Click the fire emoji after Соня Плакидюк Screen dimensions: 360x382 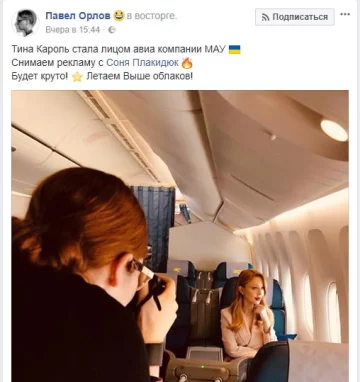[187, 63]
